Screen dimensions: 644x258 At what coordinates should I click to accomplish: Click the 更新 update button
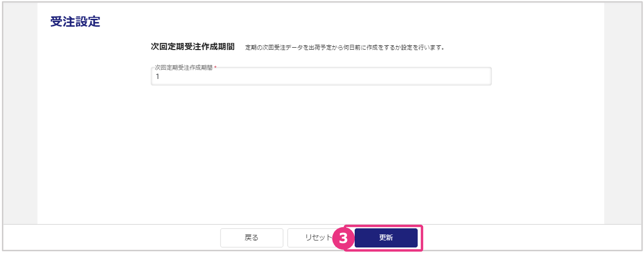tap(386, 238)
